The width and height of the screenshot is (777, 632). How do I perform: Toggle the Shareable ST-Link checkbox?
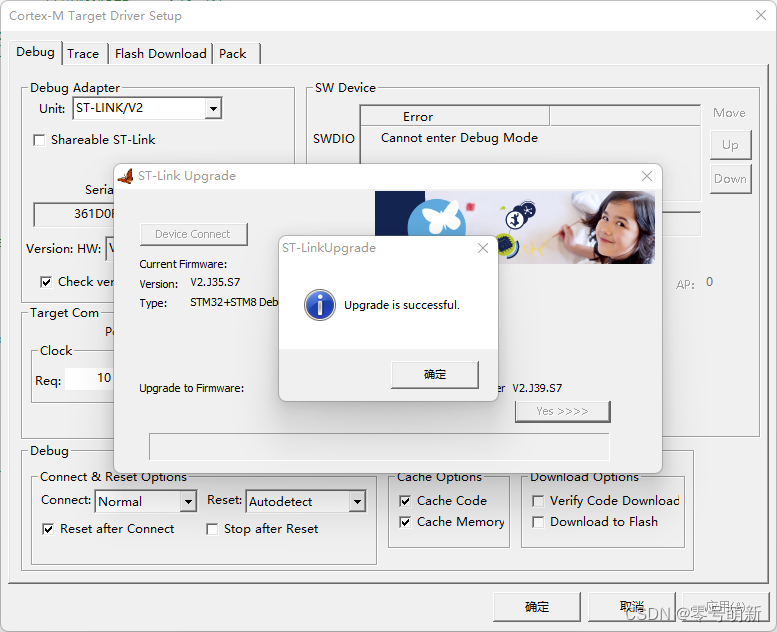(x=39, y=140)
